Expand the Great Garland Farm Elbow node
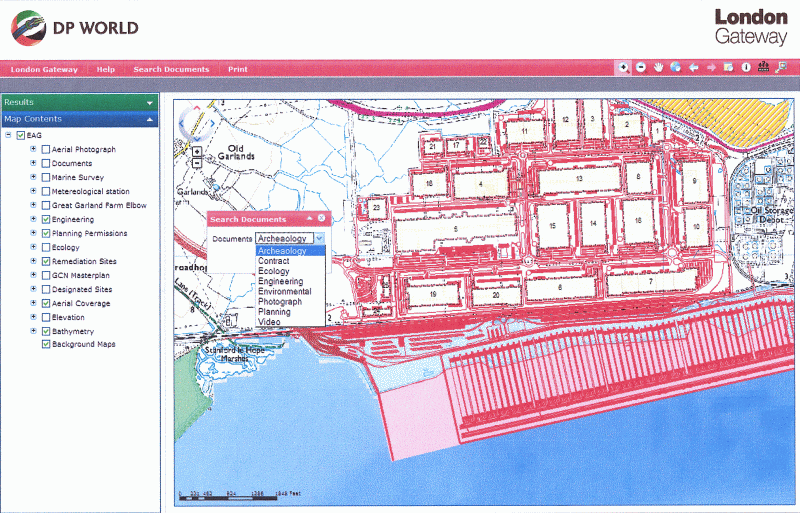Viewport: 800px width, 513px height. [33, 205]
